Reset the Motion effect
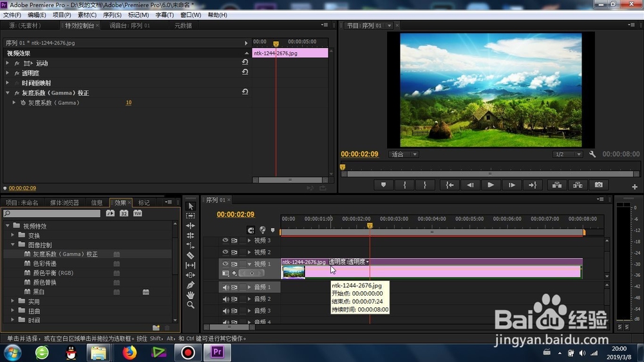 (x=245, y=62)
